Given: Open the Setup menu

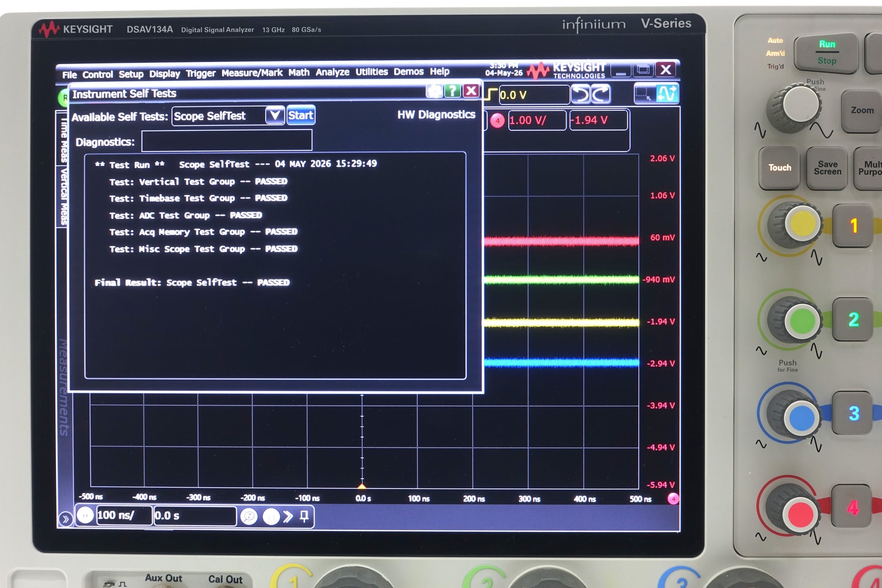Looking at the screenshot, I should point(131,74).
